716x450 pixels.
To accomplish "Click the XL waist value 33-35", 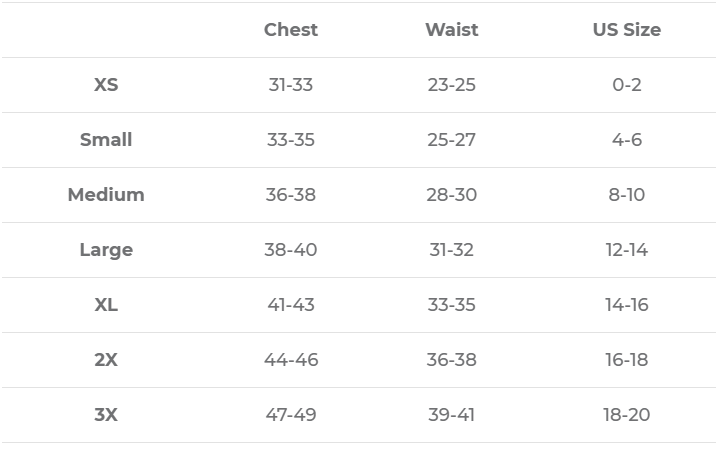I will pos(451,305).
